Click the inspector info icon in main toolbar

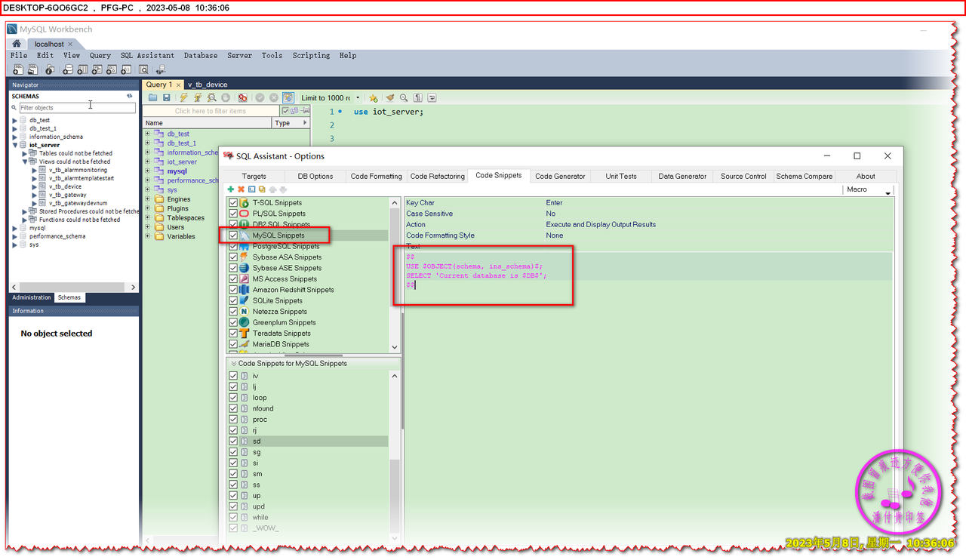50,69
